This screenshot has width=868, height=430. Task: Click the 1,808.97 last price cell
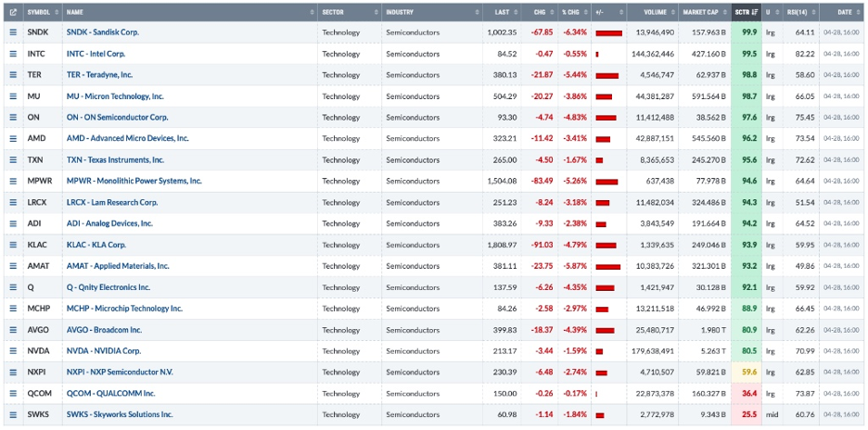click(502, 245)
